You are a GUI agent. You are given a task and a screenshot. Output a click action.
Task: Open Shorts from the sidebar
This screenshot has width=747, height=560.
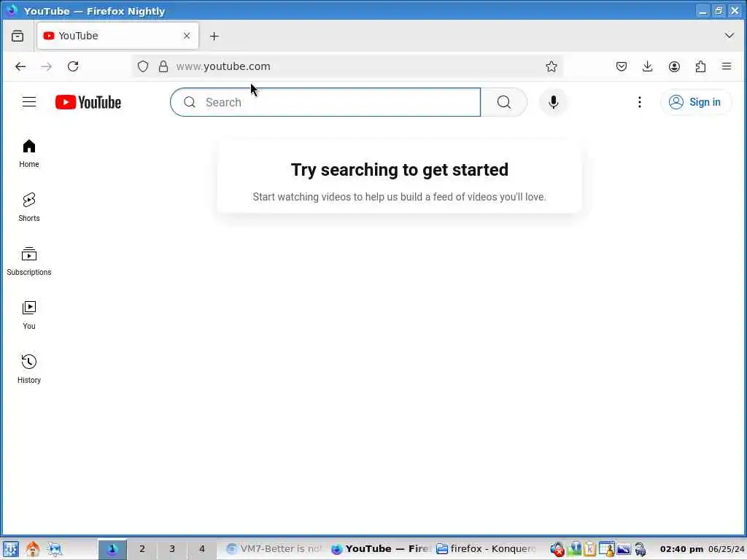click(x=29, y=207)
